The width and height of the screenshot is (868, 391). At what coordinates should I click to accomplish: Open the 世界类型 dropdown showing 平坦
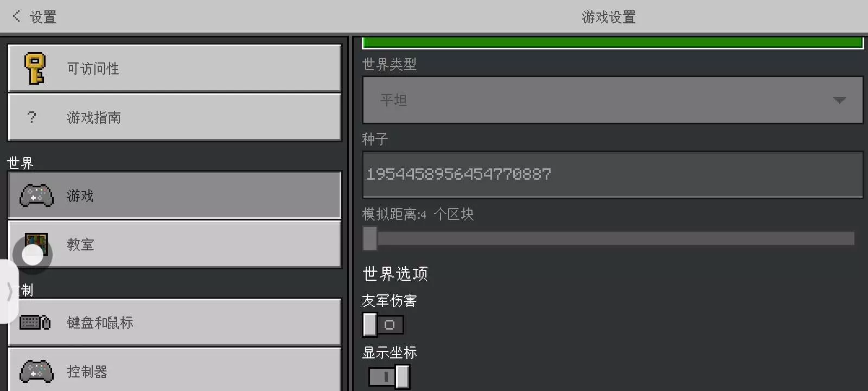click(612, 100)
